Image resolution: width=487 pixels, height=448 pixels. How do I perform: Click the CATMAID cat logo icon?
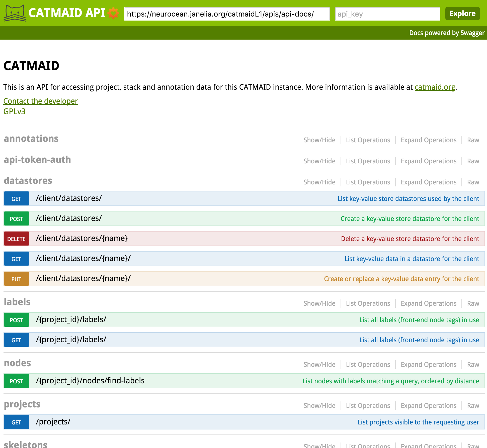15,13
